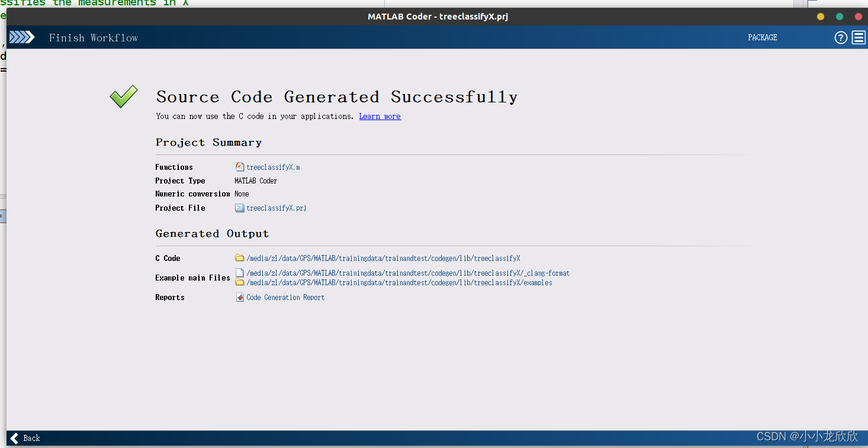Click the C Code label

[168, 259]
